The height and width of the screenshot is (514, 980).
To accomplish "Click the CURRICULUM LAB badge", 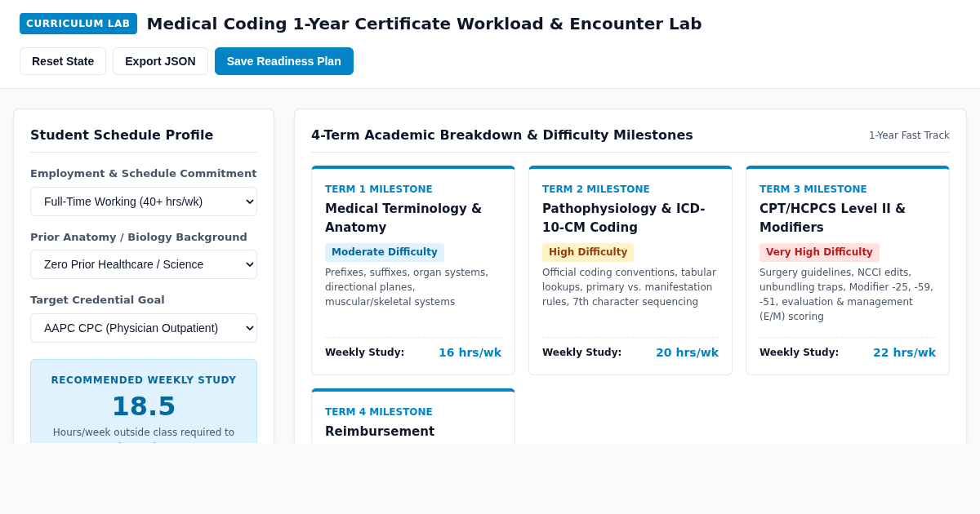I will (78, 24).
